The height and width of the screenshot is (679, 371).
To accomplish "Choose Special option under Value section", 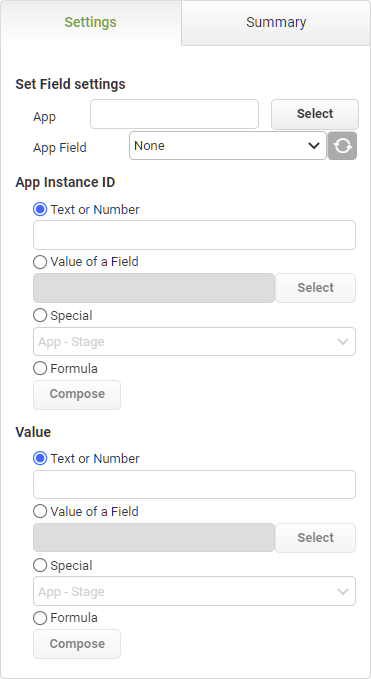I will [x=40, y=566].
